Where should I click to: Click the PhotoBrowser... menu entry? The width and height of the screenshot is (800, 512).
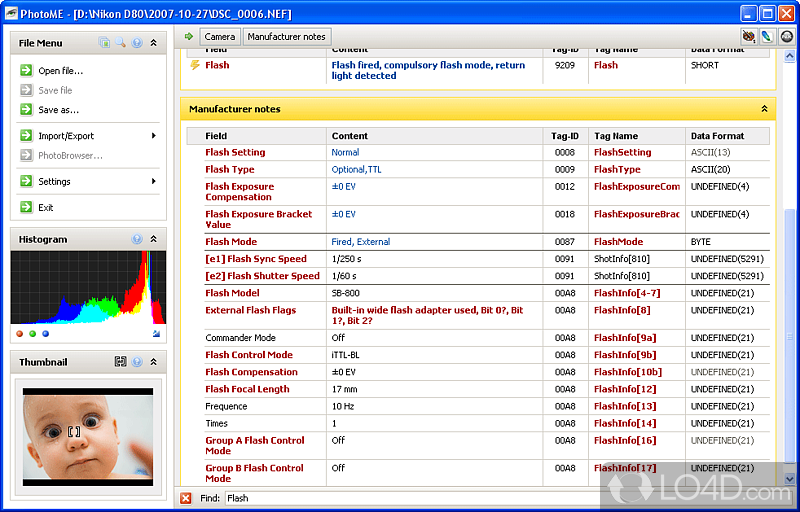click(70, 156)
